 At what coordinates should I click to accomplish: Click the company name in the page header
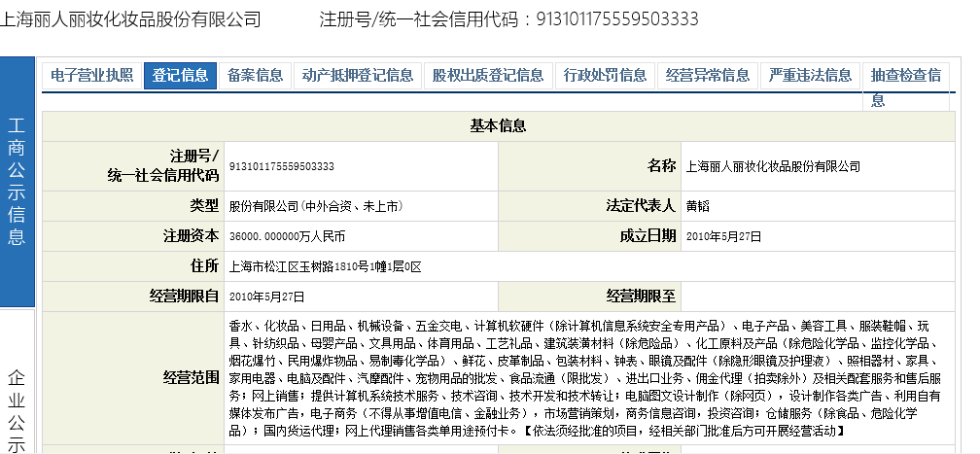[x=131, y=18]
